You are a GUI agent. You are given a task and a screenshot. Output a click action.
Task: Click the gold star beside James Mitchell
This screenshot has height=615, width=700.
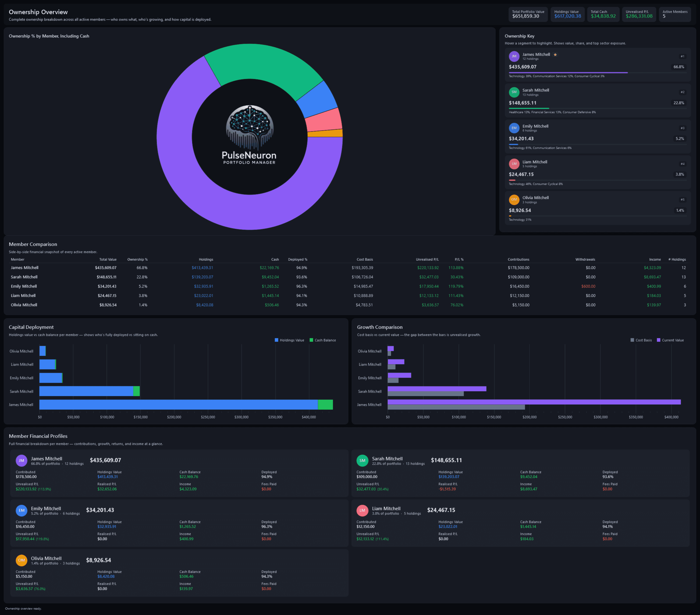555,54
